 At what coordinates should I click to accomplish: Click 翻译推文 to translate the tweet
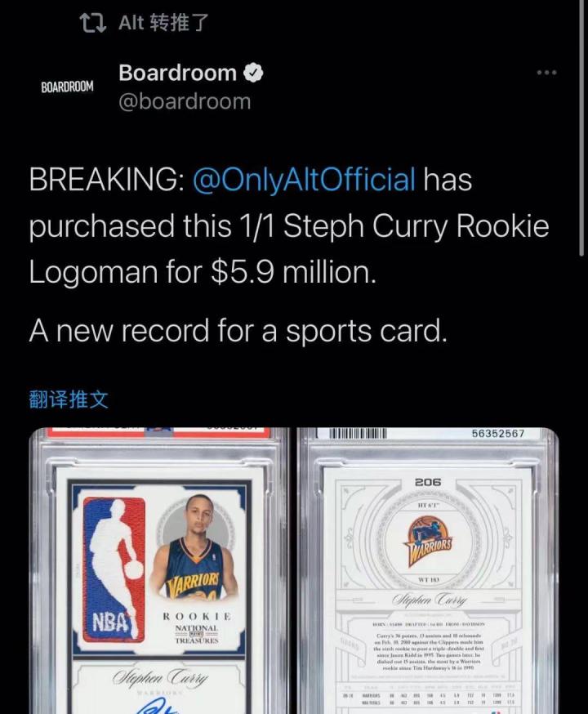point(69,399)
